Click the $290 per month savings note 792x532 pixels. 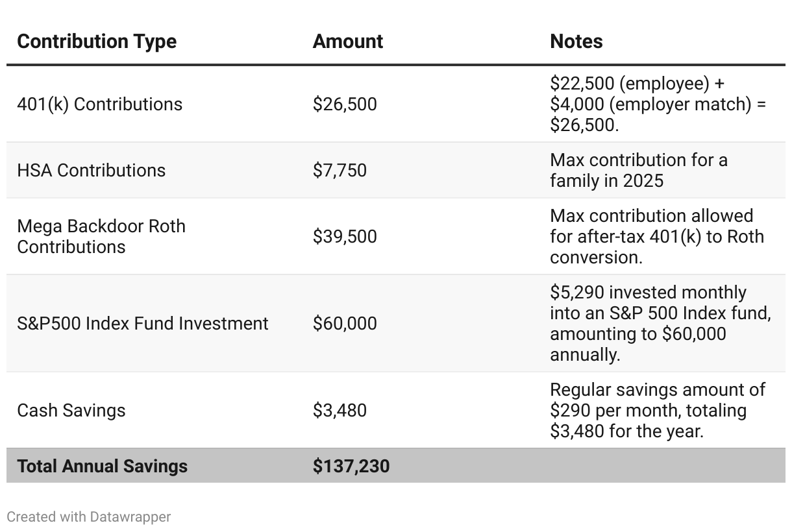coord(657,411)
